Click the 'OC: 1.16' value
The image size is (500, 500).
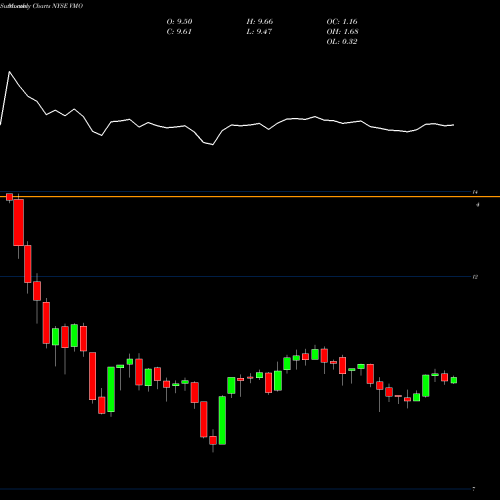(342, 22)
